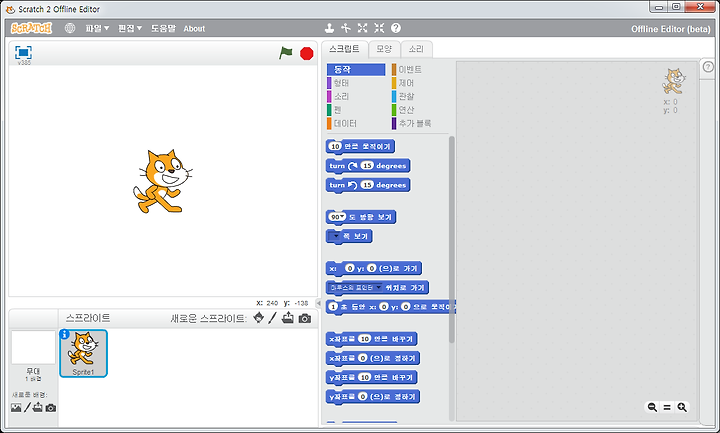This screenshot has width=720, height=433.
Task: Zoom out the scripts area
Action: click(x=652, y=407)
